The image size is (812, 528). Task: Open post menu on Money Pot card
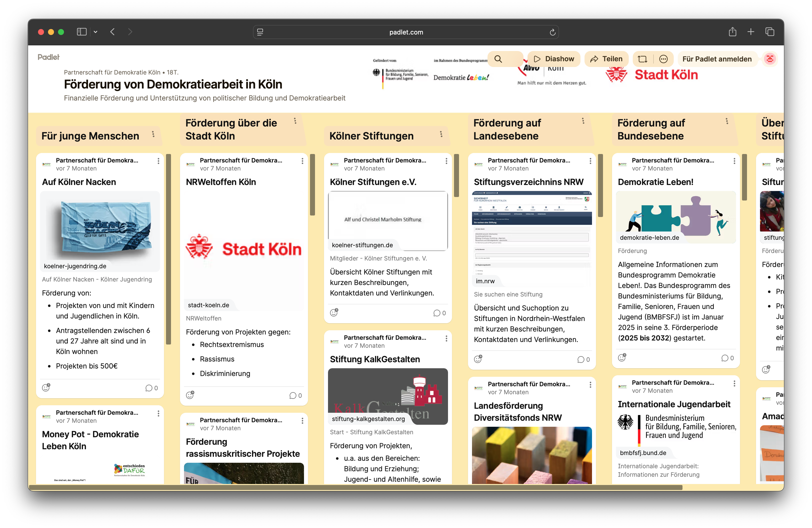click(x=158, y=413)
